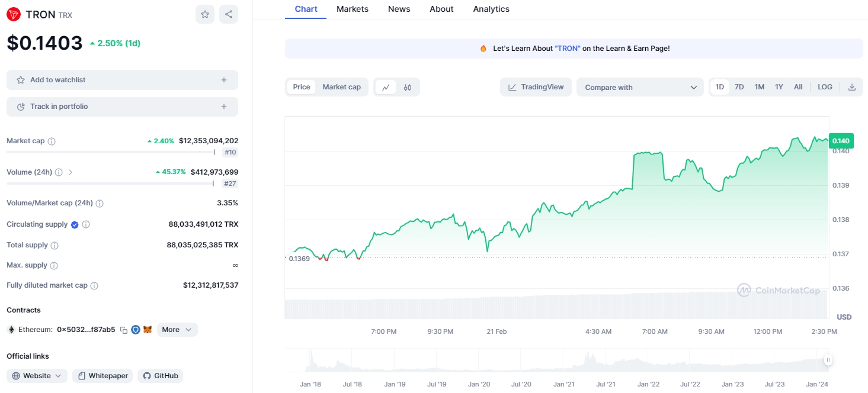The height and width of the screenshot is (393, 868).
Task: Click the verified circulating supply badge
Action: pyautogui.click(x=75, y=225)
